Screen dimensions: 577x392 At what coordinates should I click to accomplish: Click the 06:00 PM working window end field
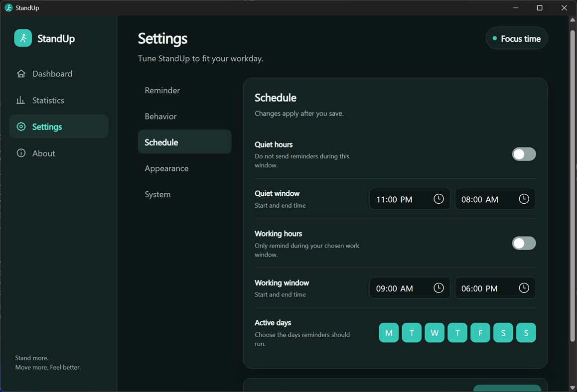(495, 288)
